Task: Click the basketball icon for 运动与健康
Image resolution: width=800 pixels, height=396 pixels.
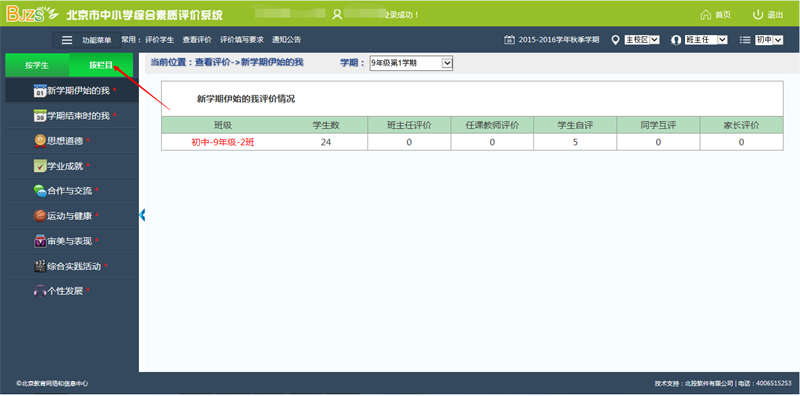Action: point(40,216)
